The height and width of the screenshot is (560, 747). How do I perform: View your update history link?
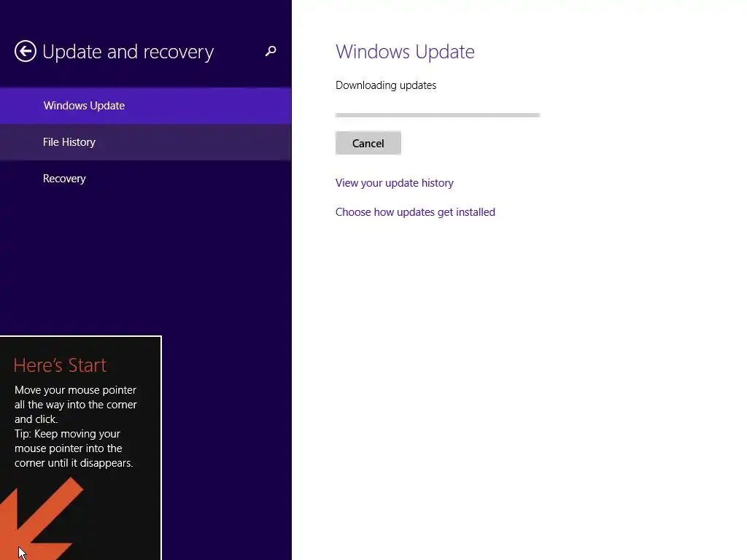(x=395, y=183)
